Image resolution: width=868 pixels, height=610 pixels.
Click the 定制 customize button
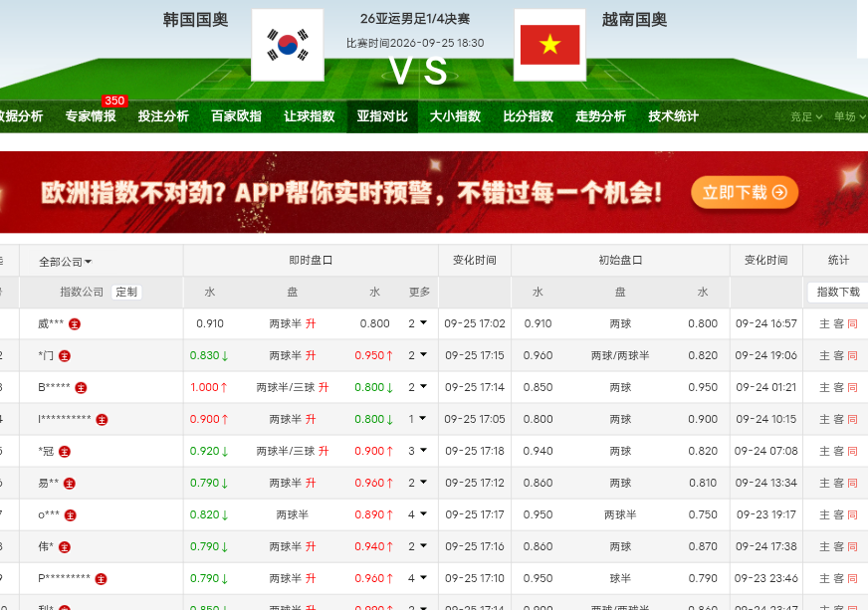pos(126,292)
